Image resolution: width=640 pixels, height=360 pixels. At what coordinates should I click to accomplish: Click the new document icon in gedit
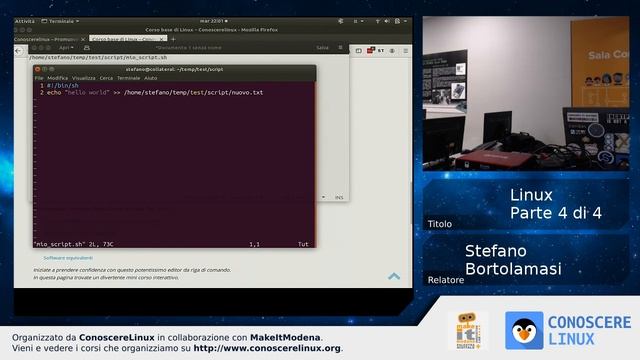87,48
